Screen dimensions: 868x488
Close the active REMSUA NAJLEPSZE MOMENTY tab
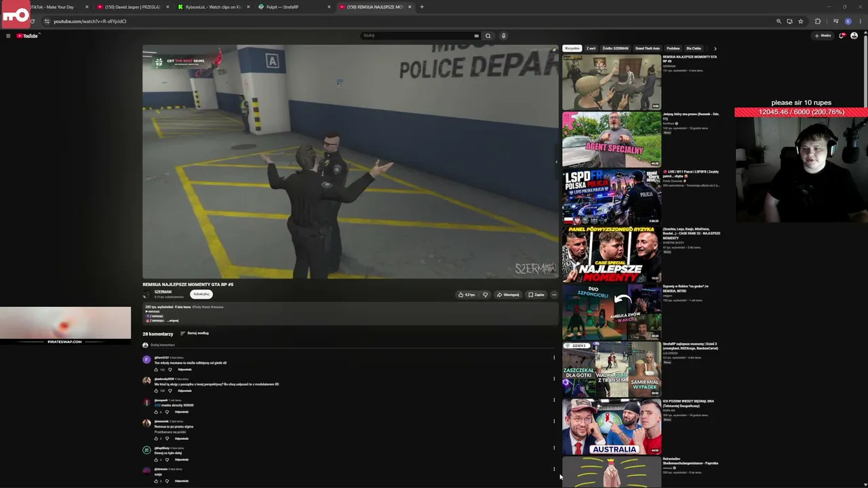point(410,7)
